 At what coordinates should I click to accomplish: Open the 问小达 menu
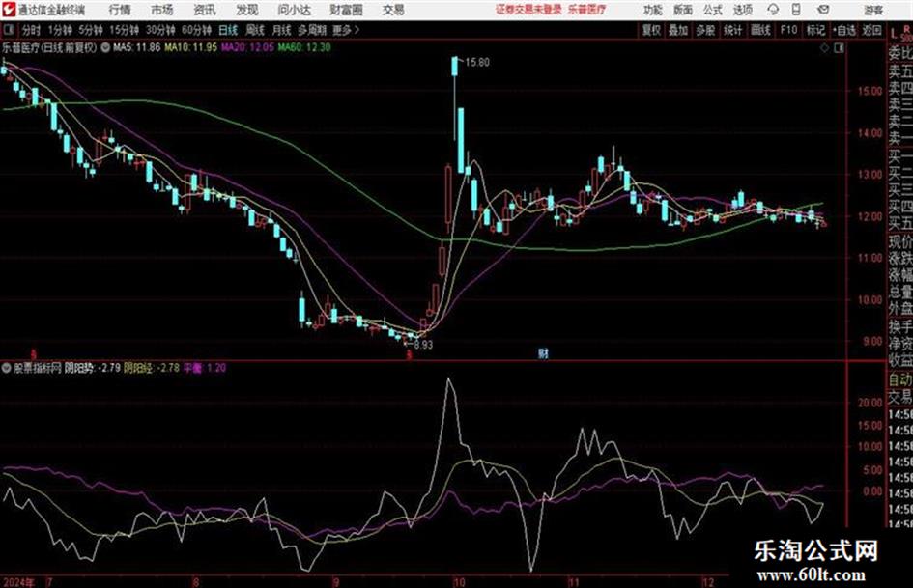click(x=294, y=10)
